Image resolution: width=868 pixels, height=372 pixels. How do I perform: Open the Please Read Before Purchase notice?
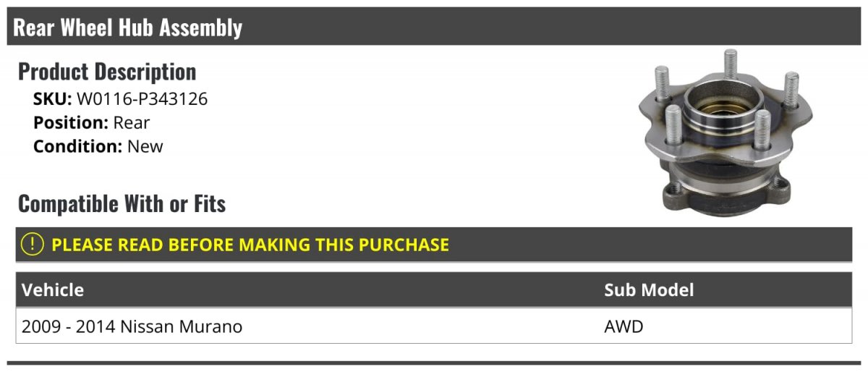click(250, 245)
